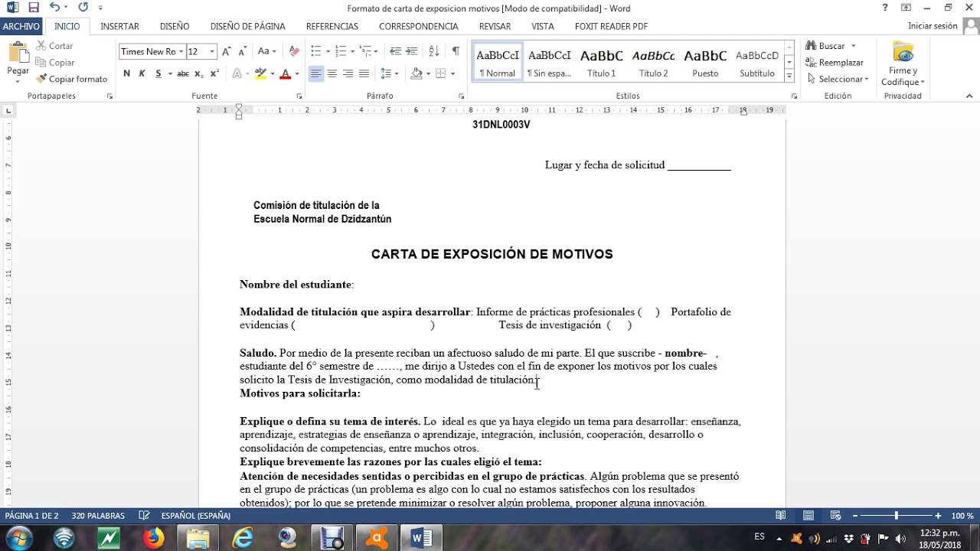Toggle italic formatting
Image resolution: width=980 pixels, height=551 pixels.
point(141,73)
